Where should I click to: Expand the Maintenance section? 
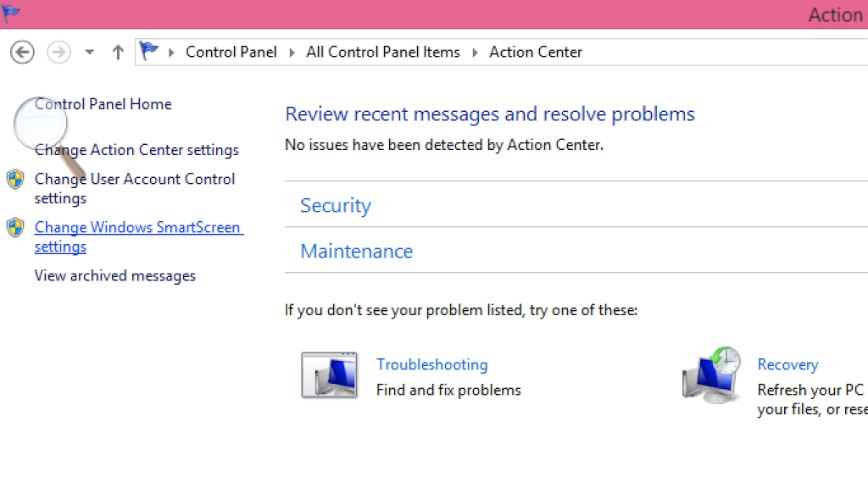click(x=356, y=251)
